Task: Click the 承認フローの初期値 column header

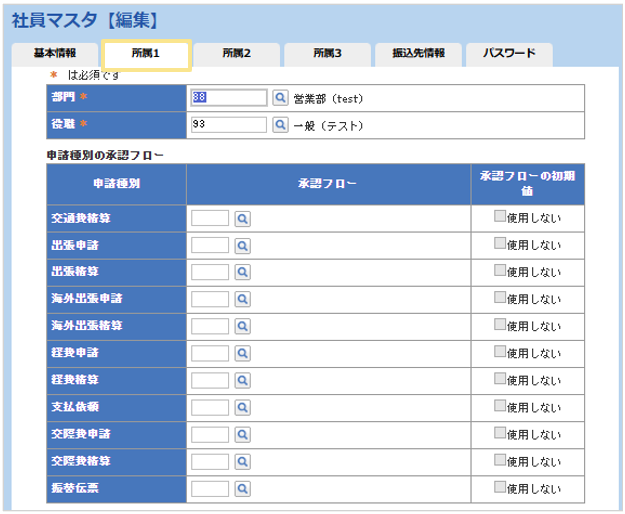Action: 528,184
